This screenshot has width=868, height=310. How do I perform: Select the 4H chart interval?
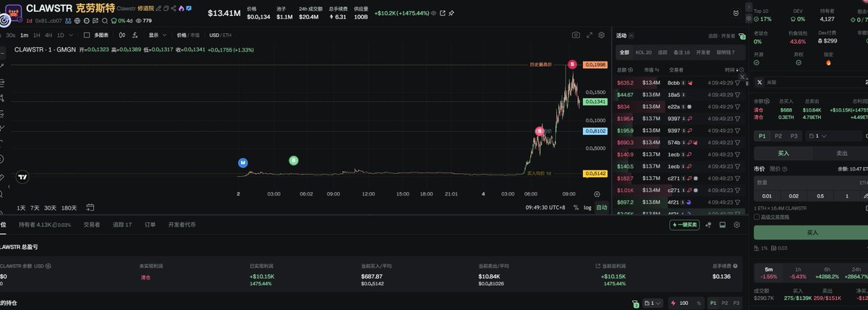[48, 35]
